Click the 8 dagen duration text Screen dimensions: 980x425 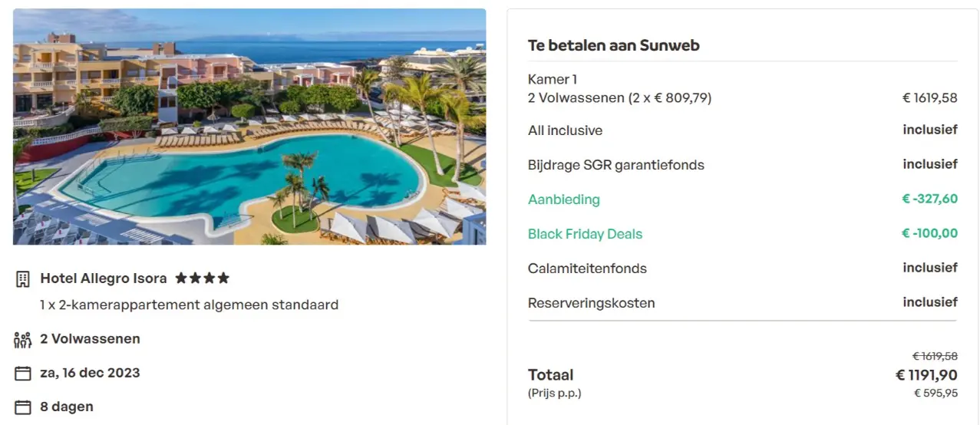pos(67,407)
